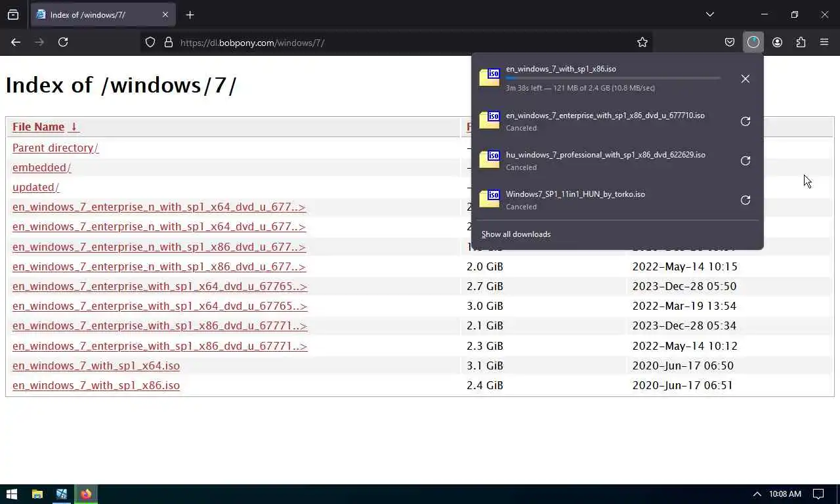Select hu_windows_7_professional download entry

click(x=600, y=161)
